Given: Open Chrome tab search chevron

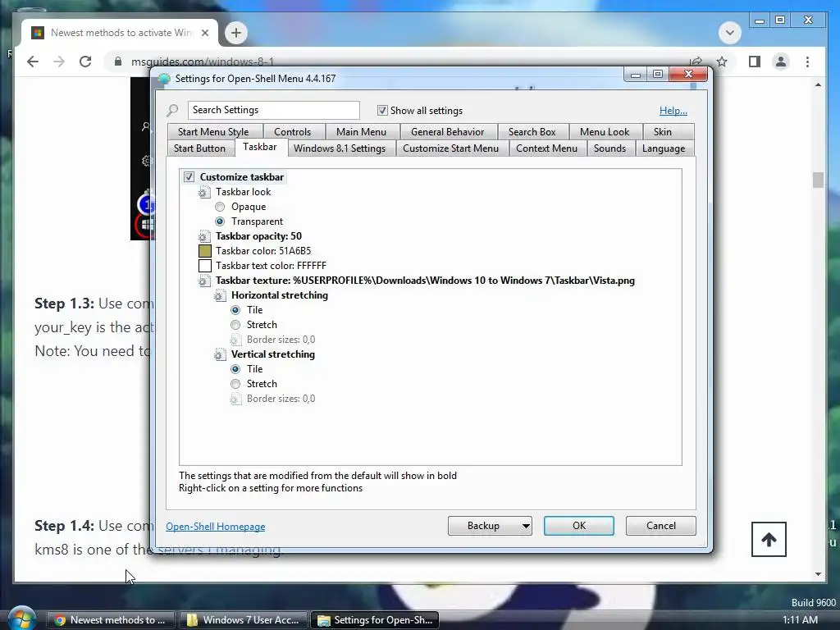Looking at the screenshot, I should point(729,33).
